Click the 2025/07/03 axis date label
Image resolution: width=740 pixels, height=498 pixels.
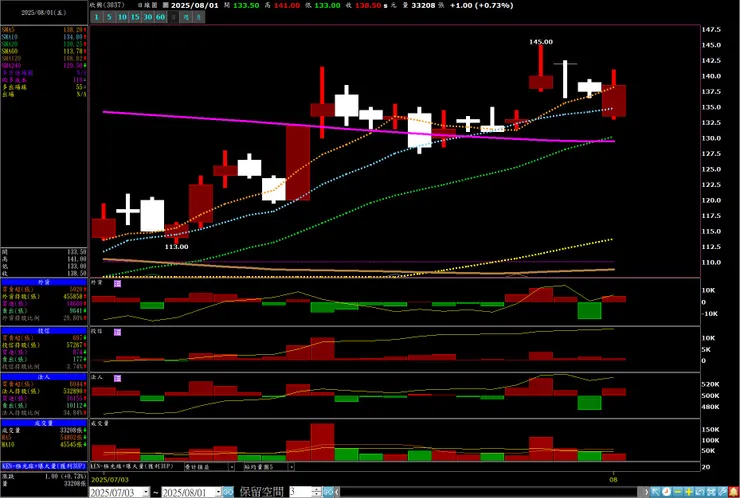pyautogui.click(x=109, y=479)
